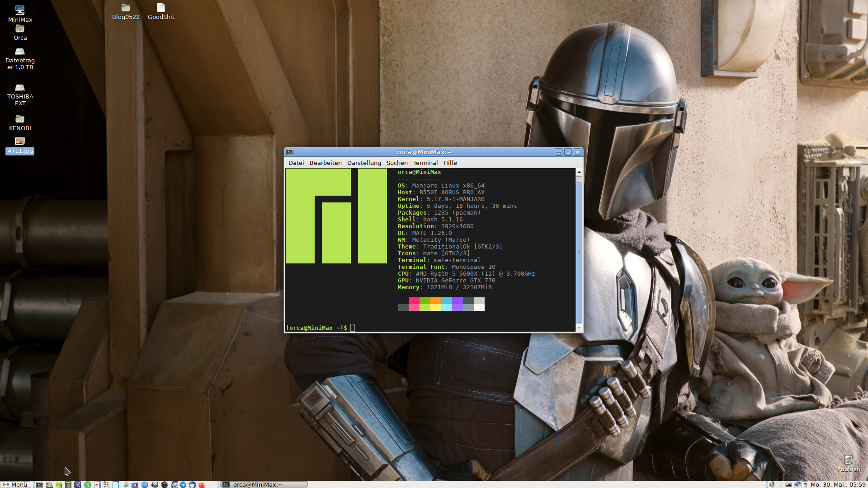Open the volume speaker tray icon
868x488 pixels.
772,484
